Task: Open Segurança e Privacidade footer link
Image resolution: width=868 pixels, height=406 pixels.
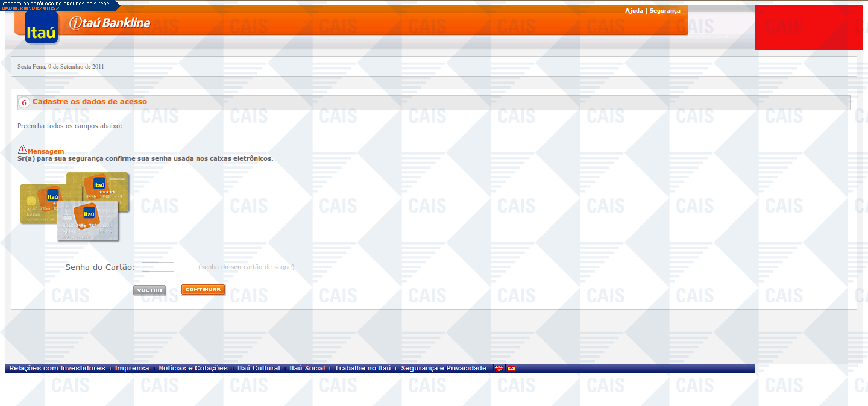Action: (443, 369)
